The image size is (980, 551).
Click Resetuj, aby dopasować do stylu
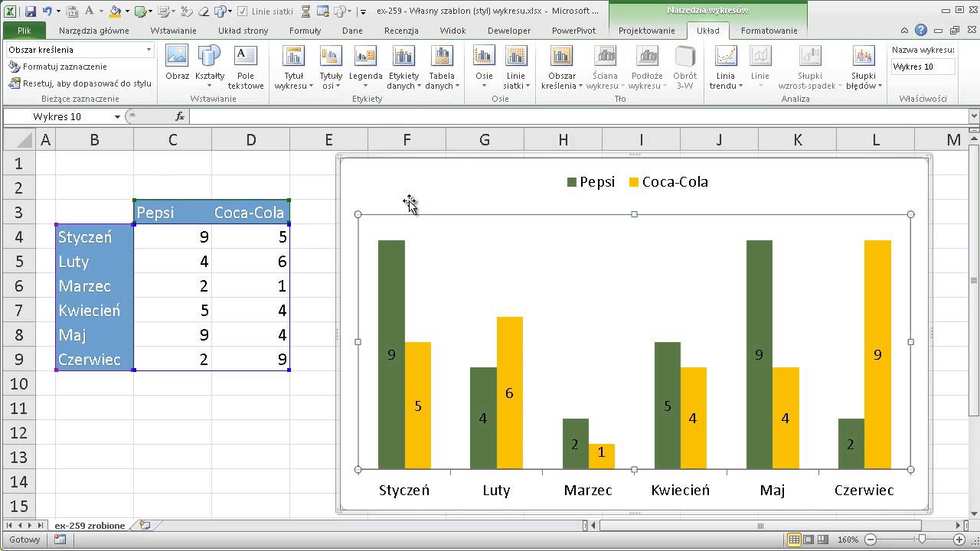(x=80, y=83)
